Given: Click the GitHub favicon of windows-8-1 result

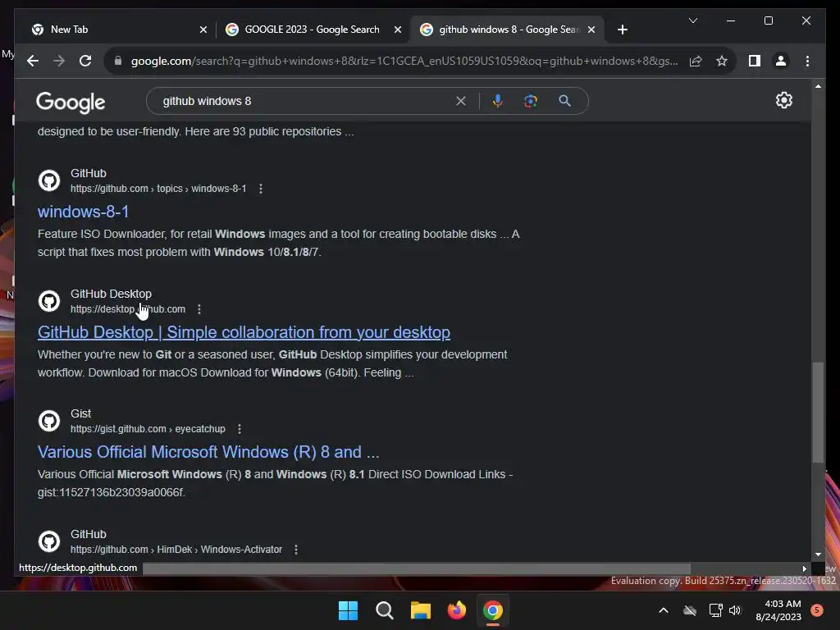Looking at the screenshot, I should (49, 180).
